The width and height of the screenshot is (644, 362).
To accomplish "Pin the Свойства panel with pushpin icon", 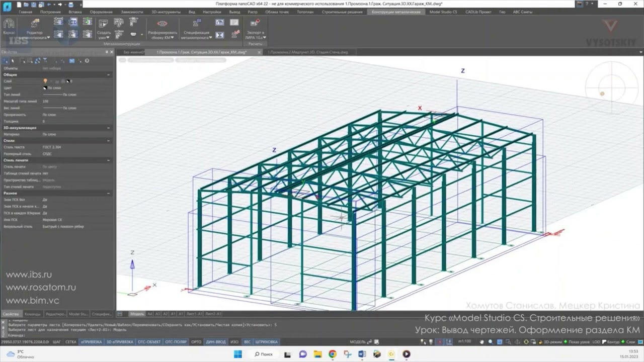I will pos(106,52).
